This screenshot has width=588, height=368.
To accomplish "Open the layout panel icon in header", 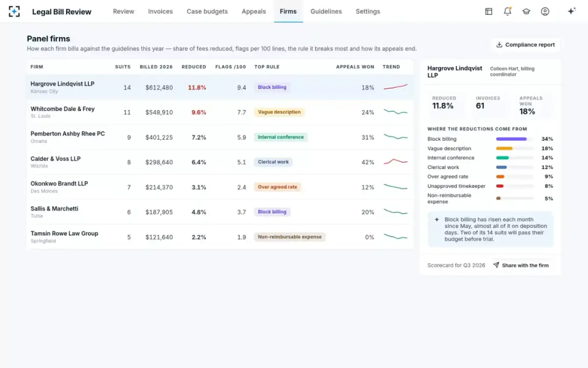I will [x=489, y=11].
